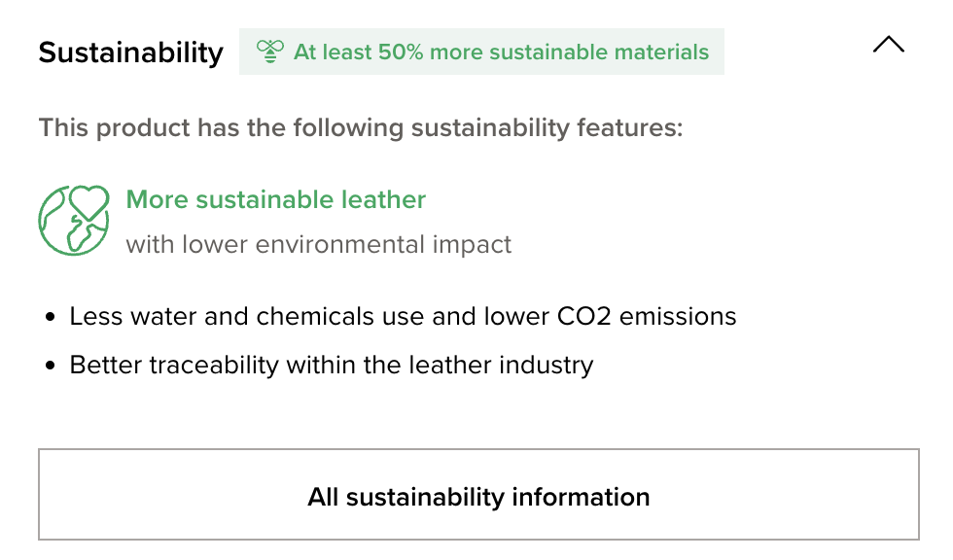Click the bullet dot before "Better traceability"
The height and width of the screenshot is (560, 953).
pyautogui.click(x=51, y=367)
